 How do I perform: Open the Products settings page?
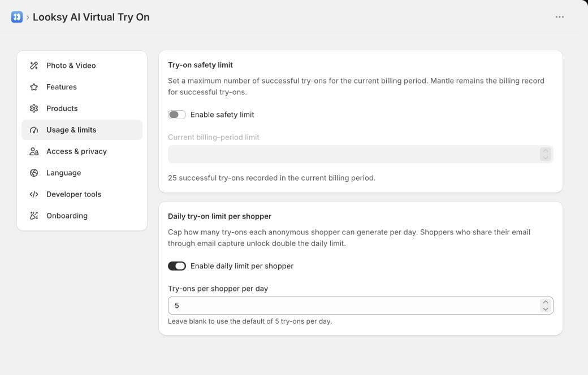[x=82, y=108]
